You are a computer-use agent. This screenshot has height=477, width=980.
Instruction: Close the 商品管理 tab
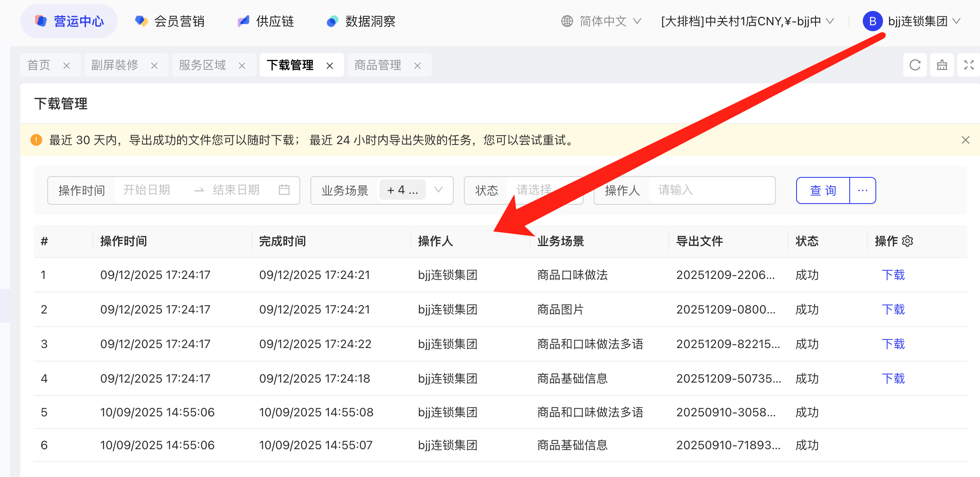[417, 66]
